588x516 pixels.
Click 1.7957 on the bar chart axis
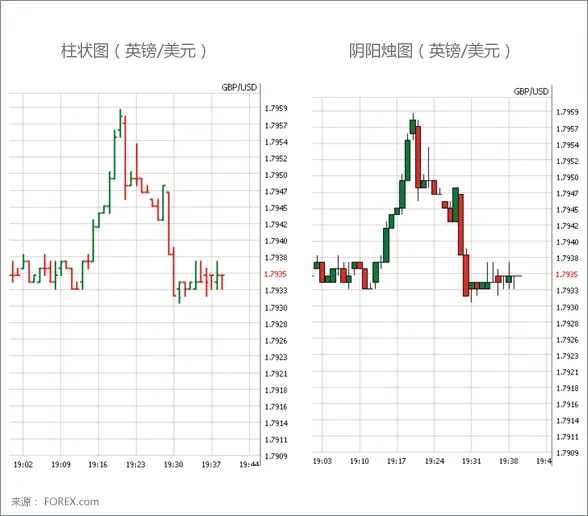(x=276, y=126)
